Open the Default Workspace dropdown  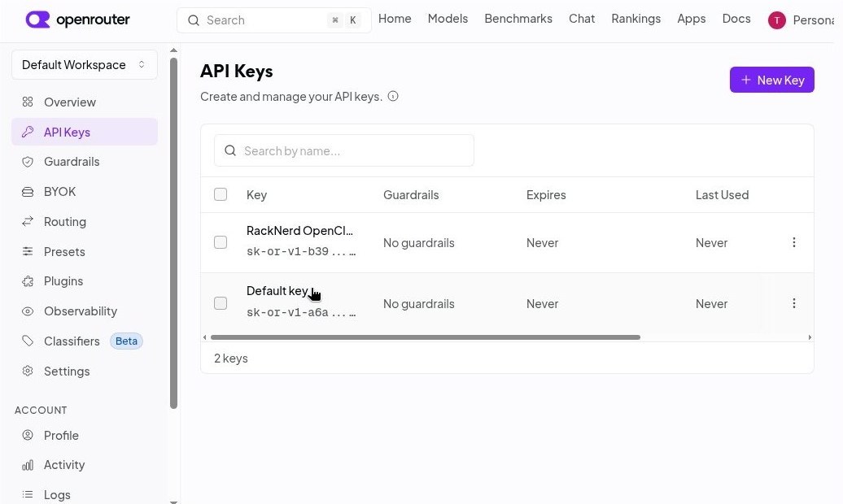[85, 64]
